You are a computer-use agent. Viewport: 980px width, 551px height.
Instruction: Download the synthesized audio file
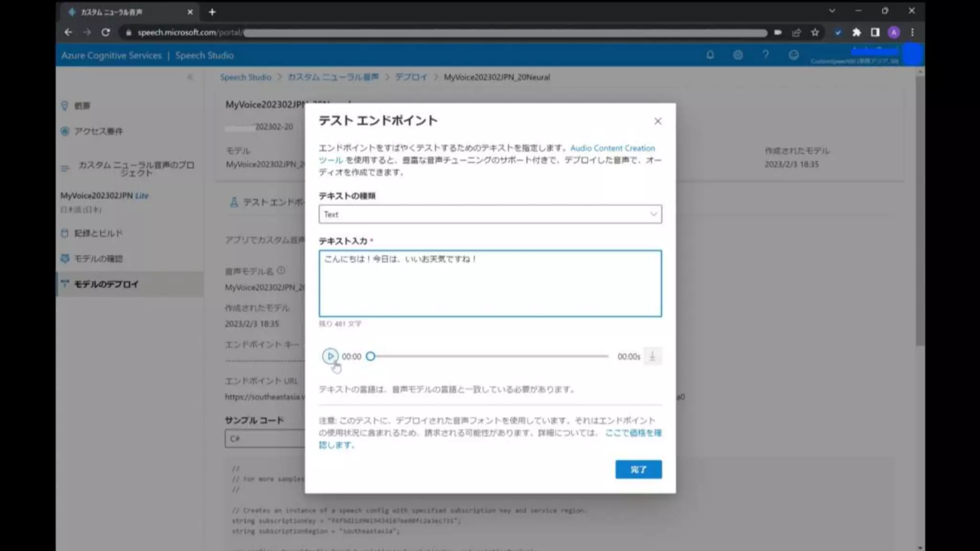click(652, 356)
